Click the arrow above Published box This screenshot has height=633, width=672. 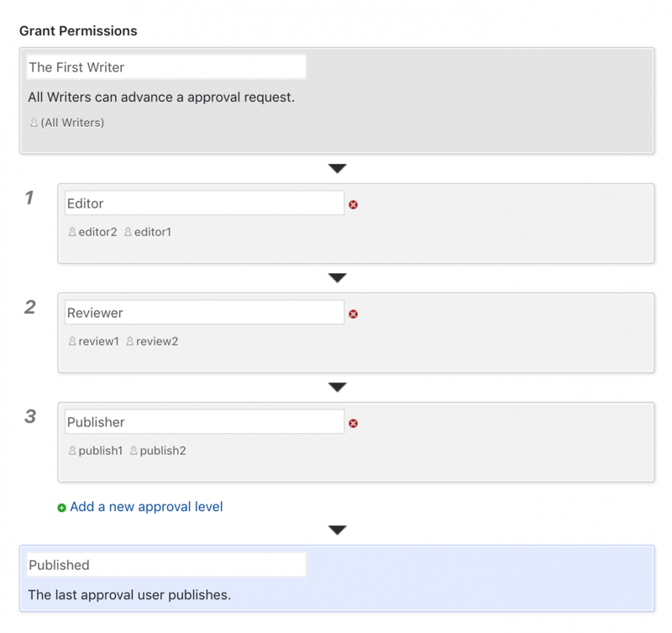337,530
